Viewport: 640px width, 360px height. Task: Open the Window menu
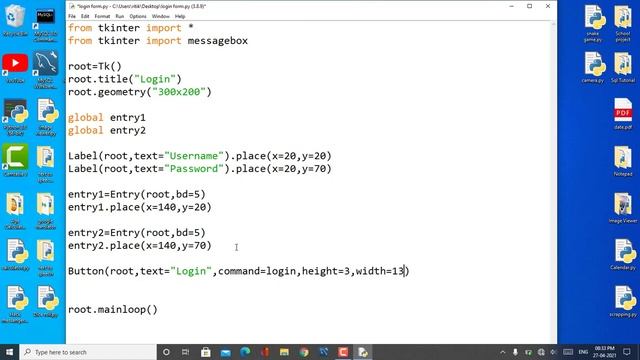160,16
